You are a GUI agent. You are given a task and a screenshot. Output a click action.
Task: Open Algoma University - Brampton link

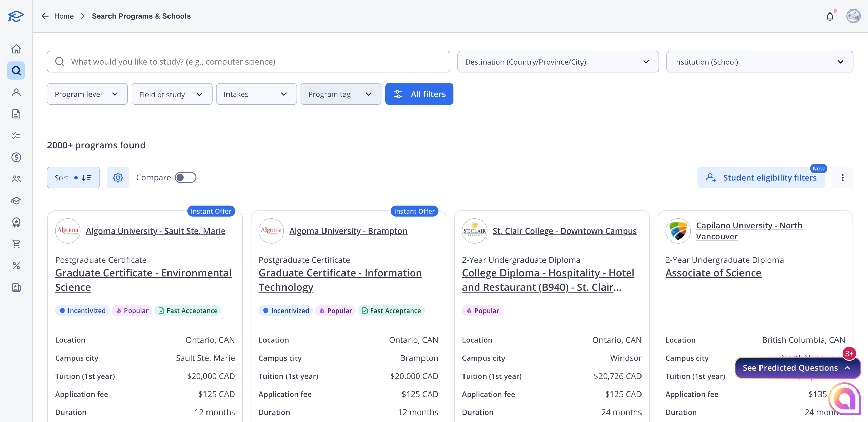[x=348, y=231]
